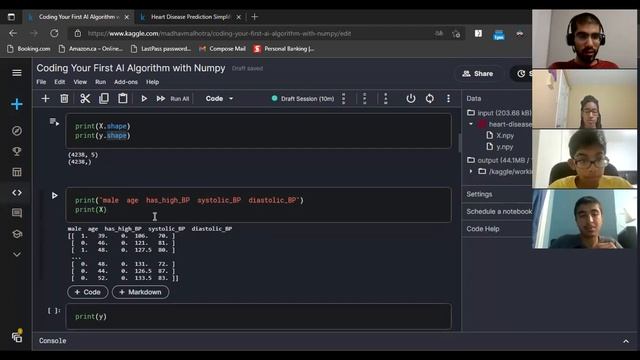Select the y.npy file
Viewport: 640px width, 360px height.
point(500,147)
